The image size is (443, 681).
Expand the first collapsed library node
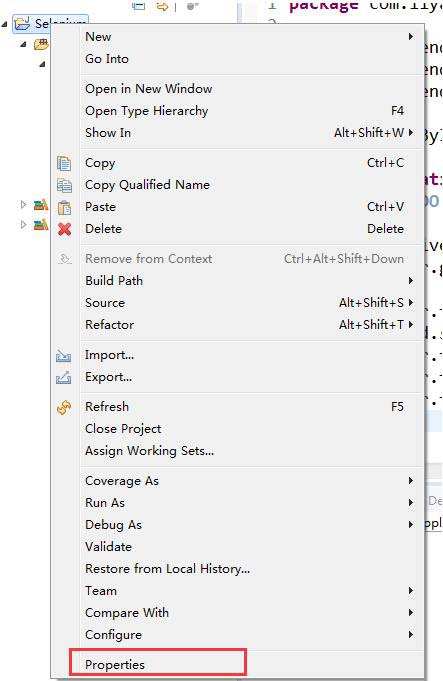pyautogui.click(x=23, y=204)
